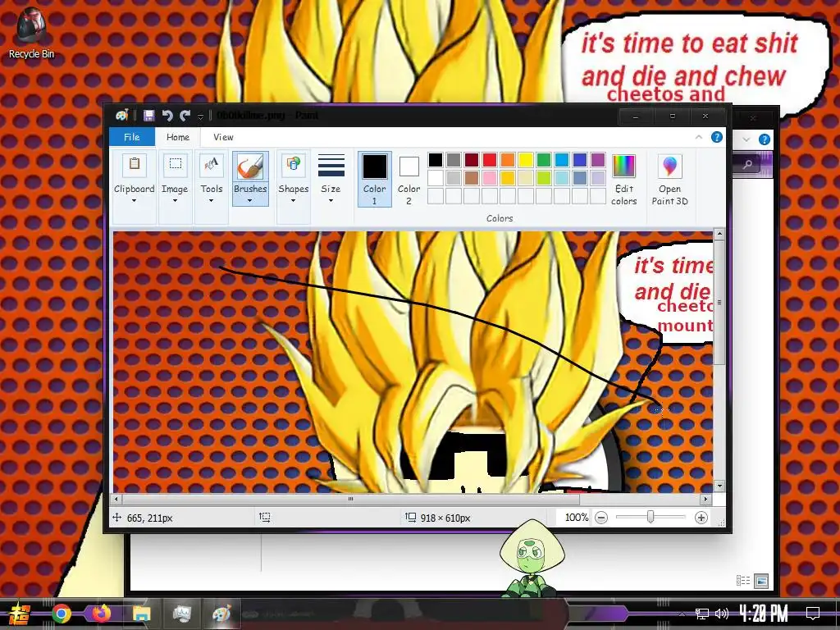This screenshot has width=840, height=630.
Task: Open the Recycle Bin desktop icon
Action: tap(31, 33)
